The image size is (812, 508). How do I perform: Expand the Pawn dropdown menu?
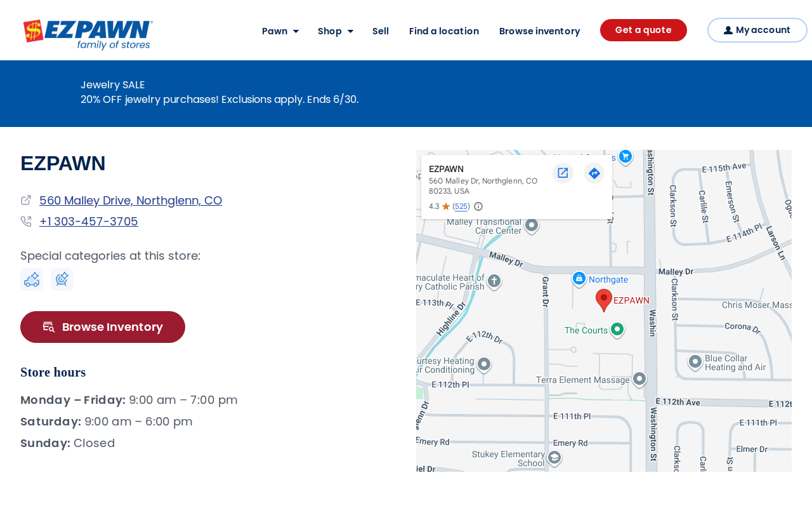pyautogui.click(x=280, y=31)
